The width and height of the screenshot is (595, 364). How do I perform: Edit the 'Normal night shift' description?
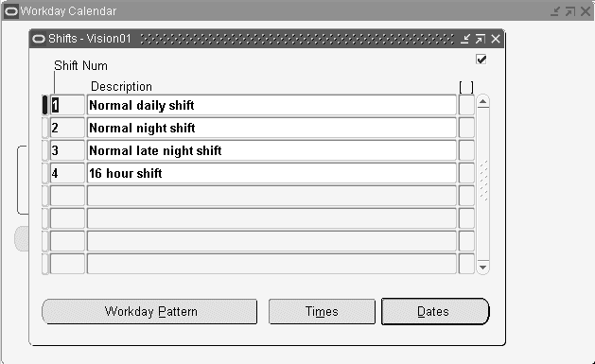pos(271,128)
